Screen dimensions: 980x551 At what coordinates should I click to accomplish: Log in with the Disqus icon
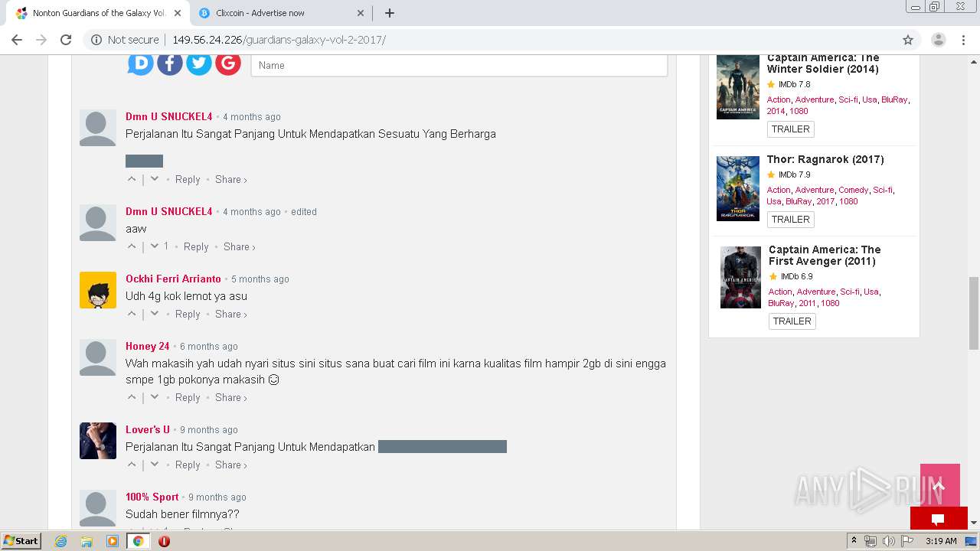(141, 63)
